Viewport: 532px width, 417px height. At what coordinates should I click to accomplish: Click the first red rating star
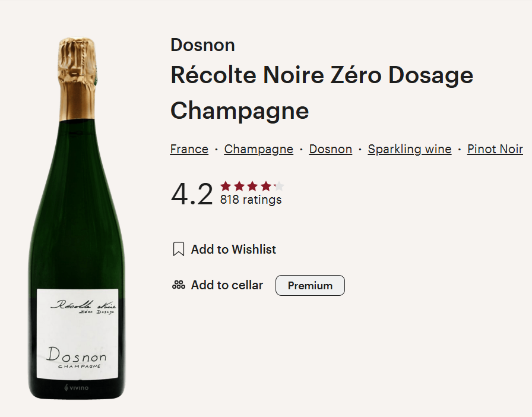click(x=226, y=187)
